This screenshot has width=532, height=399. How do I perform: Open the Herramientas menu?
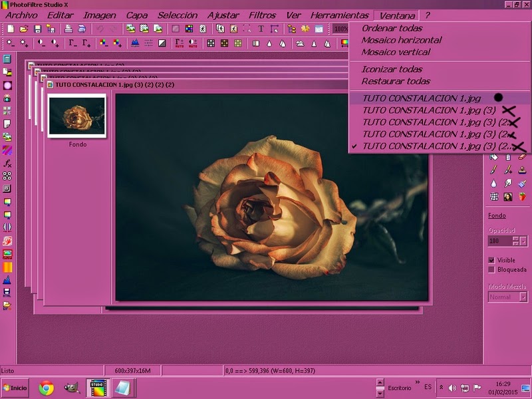tap(340, 15)
